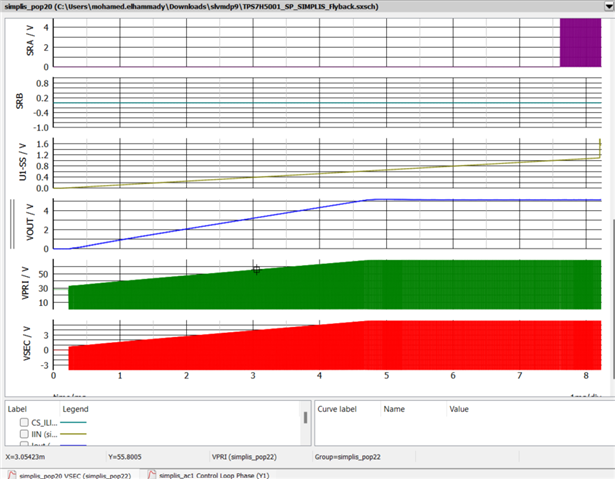The height and width of the screenshot is (479, 615).
Task: Check the CS_ILI... curve checkbox
Action: click(x=24, y=422)
